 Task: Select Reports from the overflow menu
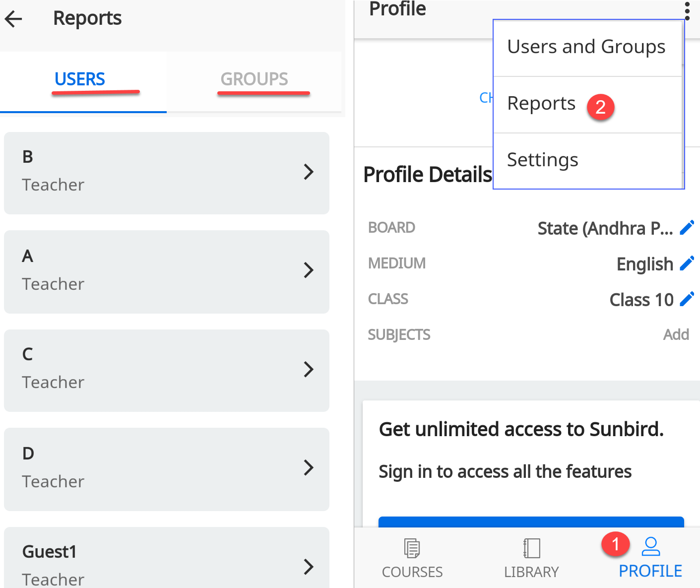click(x=541, y=104)
